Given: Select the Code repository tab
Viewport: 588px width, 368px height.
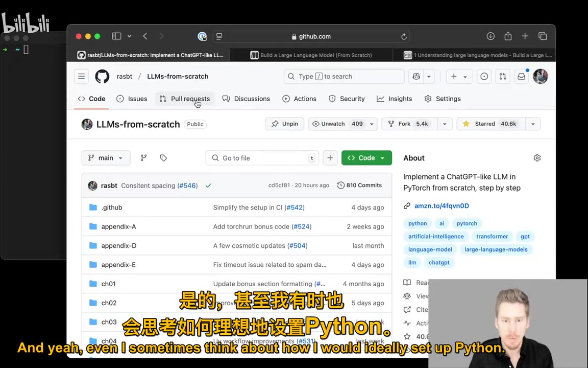Looking at the screenshot, I should (x=91, y=99).
